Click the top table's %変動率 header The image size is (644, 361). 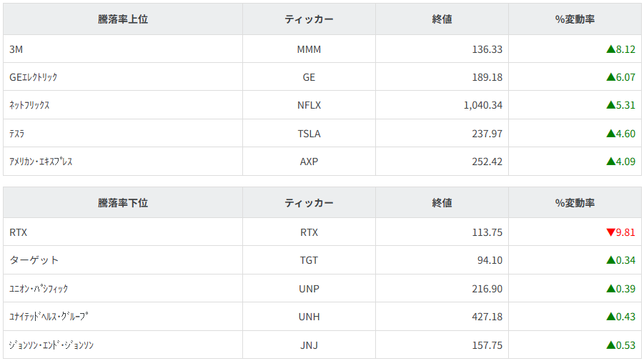tap(575, 20)
